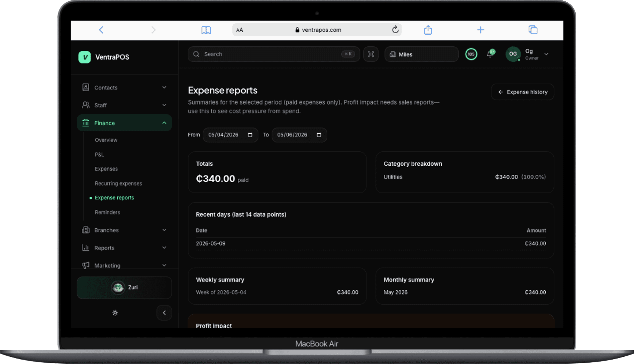Open the Miles branch selector
This screenshot has height=364, width=634.
coord(421,54)
